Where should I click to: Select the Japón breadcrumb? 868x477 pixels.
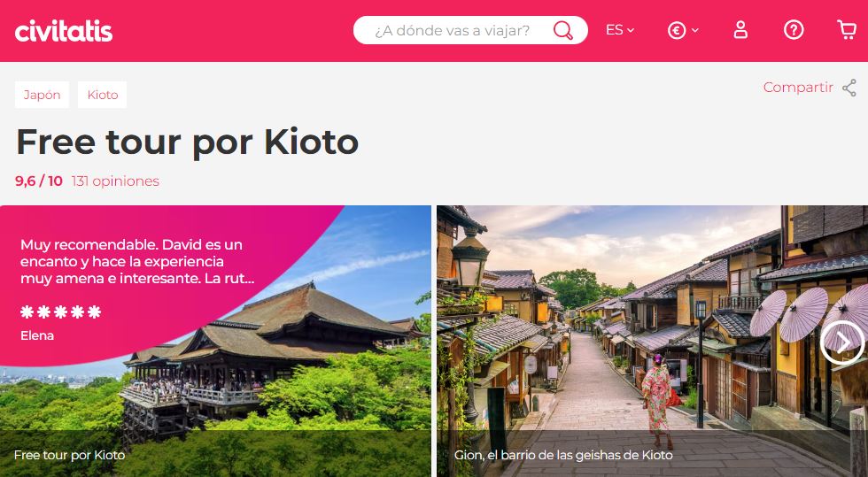(x=43, y=95)
